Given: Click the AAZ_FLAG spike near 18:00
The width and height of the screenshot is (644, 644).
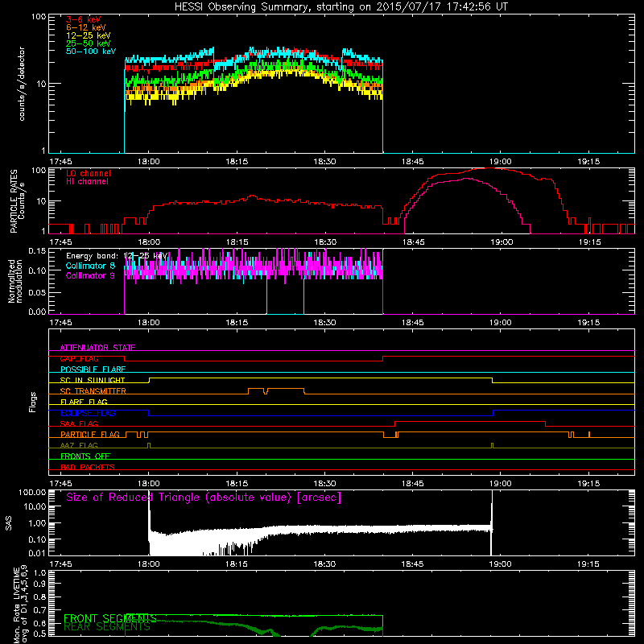Looking at the screenshot, I should (x=149, y=445).
